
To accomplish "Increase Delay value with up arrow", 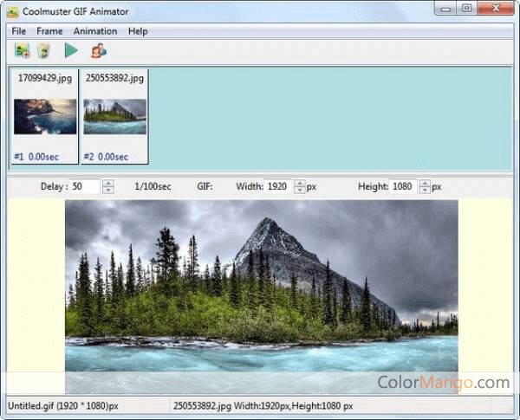I will (x=108, y=183).
